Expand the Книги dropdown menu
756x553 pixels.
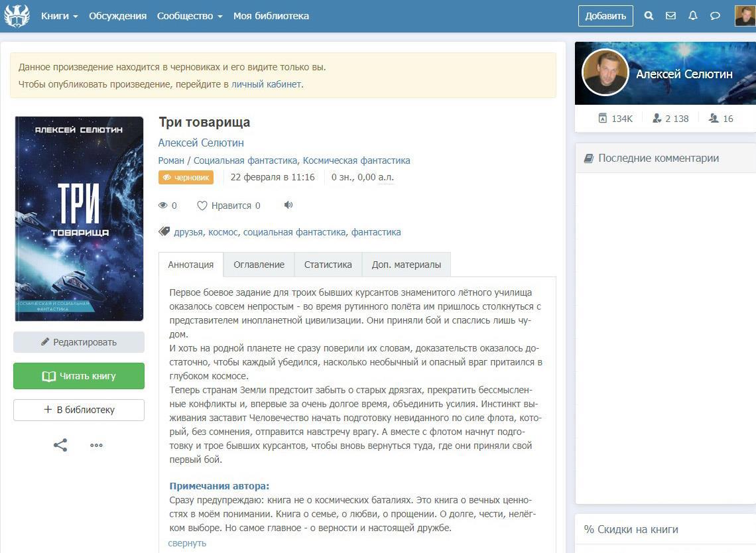pos(59,16)
